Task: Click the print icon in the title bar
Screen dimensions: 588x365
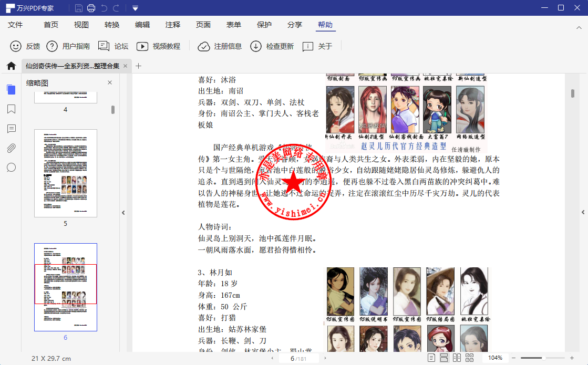Action: point(91,8)
